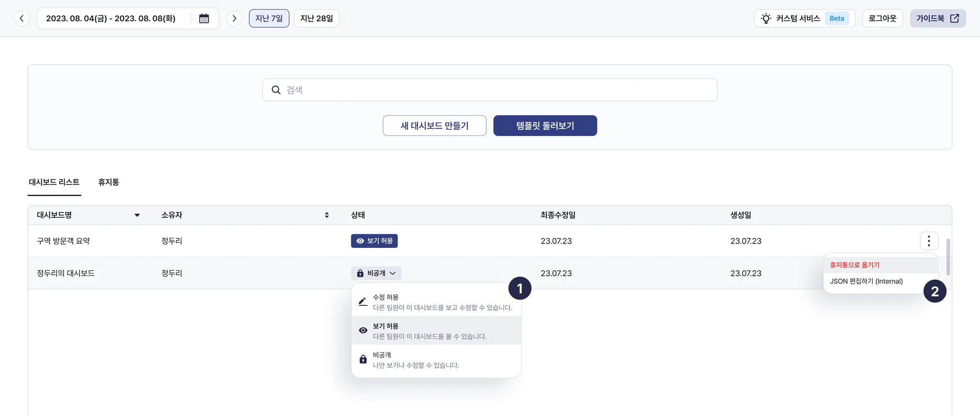
Task: Sort by 소유자 column arrows
Action: pos(327,215)
